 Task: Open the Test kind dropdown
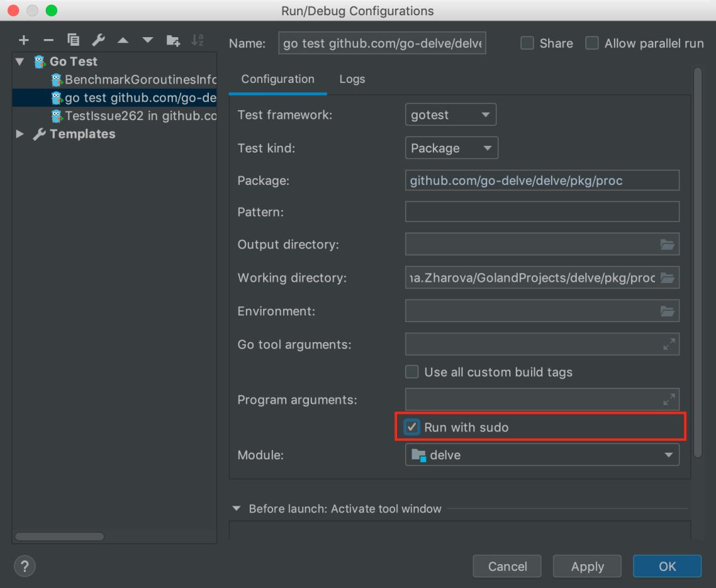(451, 148)
